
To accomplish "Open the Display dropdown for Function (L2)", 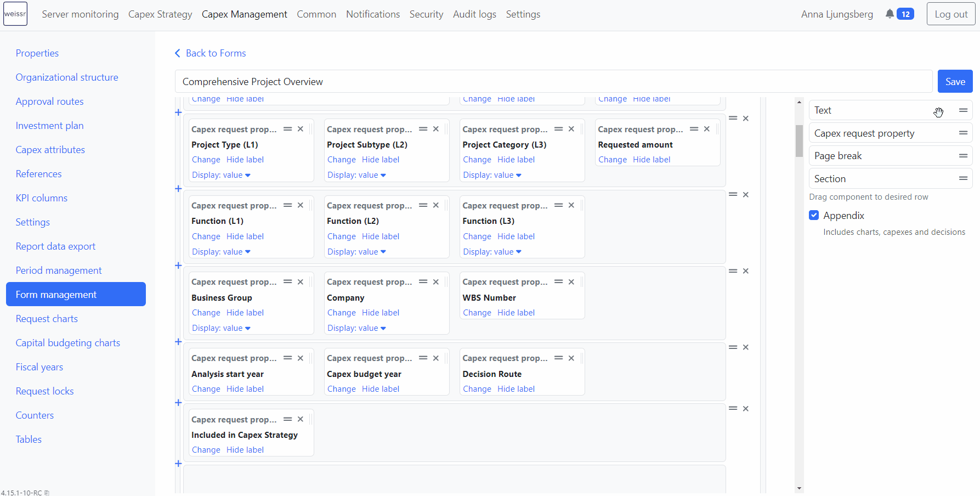I will [x=356, y=251].
